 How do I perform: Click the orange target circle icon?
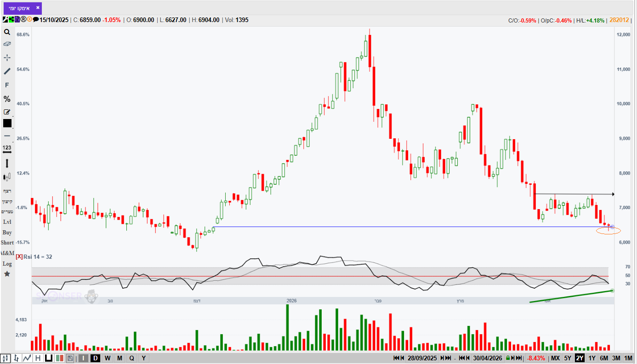[29, 19]
